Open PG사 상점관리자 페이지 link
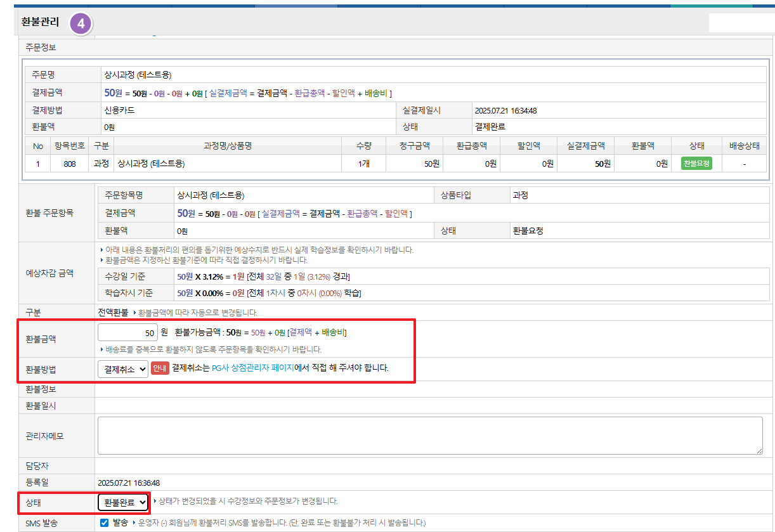Viewport: 775px width, 532px height. (x=253, y=368)
